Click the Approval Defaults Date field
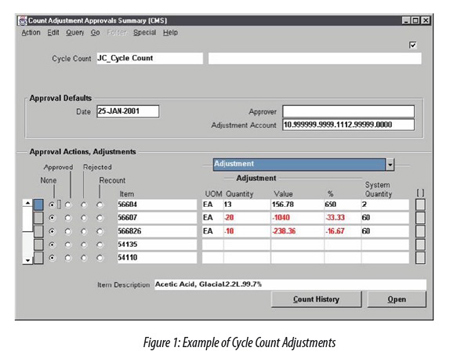This screenshot has width=450, height=362. click(128, 111)
